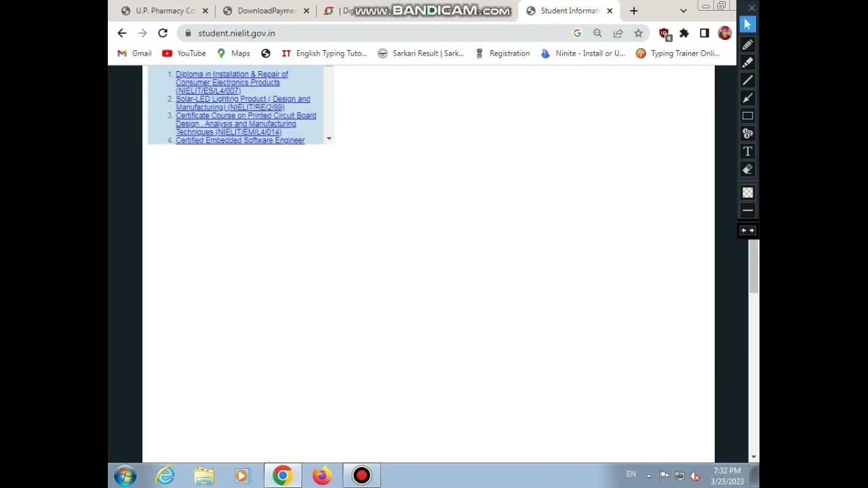868x488 pixels.
Task: Select the Bandicam rectangle tool
Action: click(x=747, y=116)
